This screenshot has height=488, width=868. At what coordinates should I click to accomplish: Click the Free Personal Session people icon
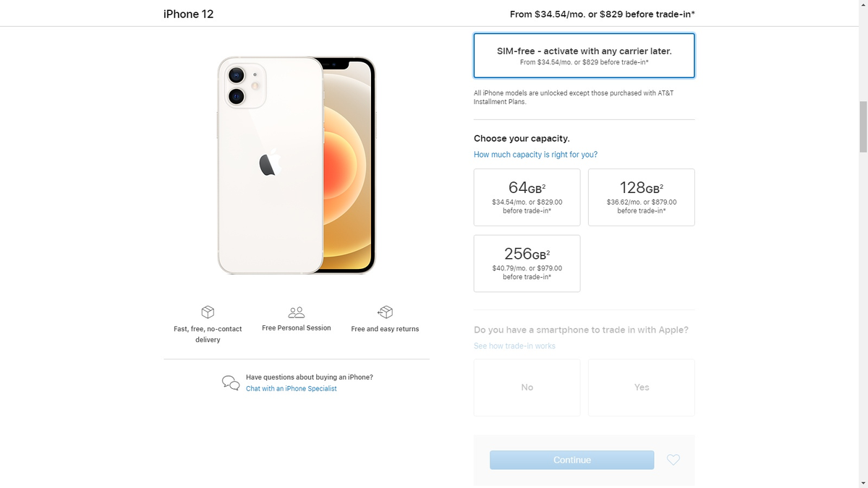coord(295,311)
